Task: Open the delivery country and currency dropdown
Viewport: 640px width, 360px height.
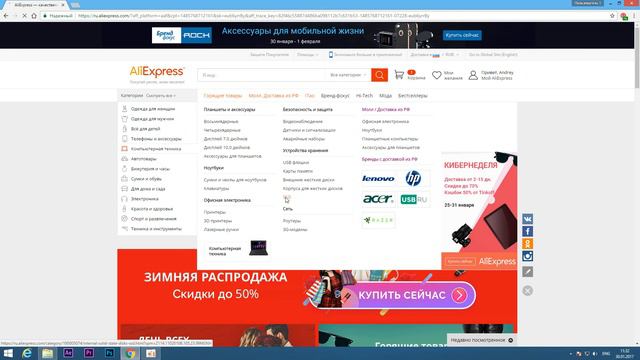Action: (x=435, y=55)
